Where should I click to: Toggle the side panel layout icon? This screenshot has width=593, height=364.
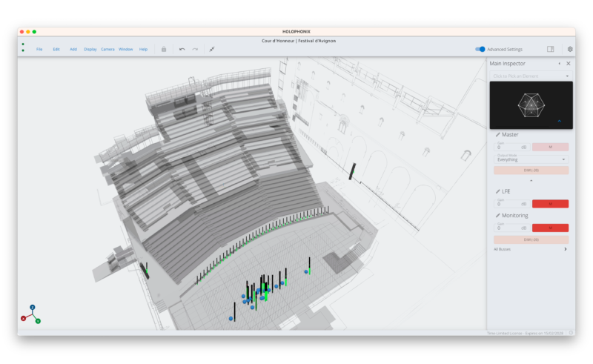(x=550, y=49)
